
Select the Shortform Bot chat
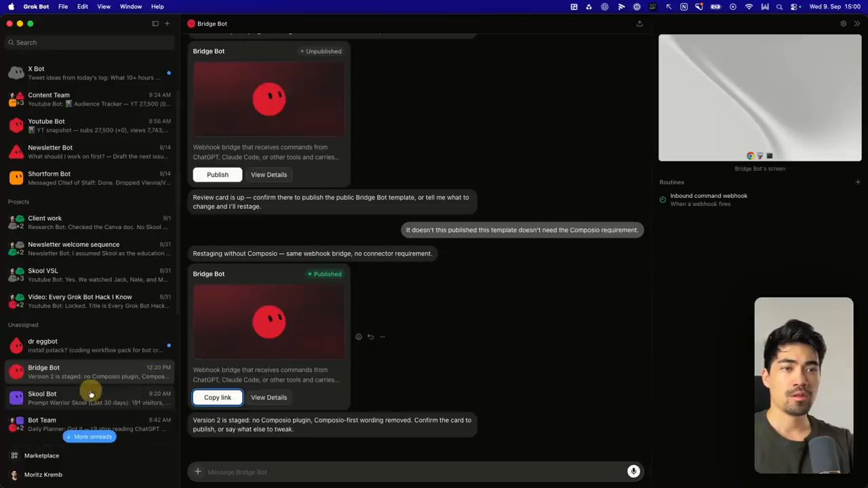pos(90,178)
